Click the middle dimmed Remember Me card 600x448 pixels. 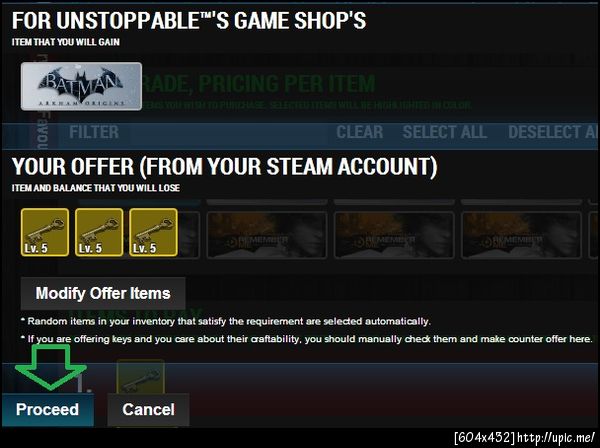(394, 235)
